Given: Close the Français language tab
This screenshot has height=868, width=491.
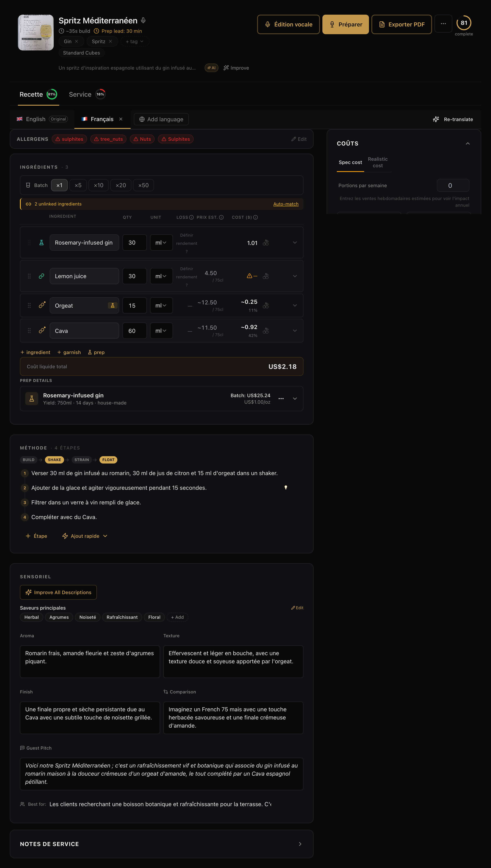Looking at the screenshot, I should 121,119.
